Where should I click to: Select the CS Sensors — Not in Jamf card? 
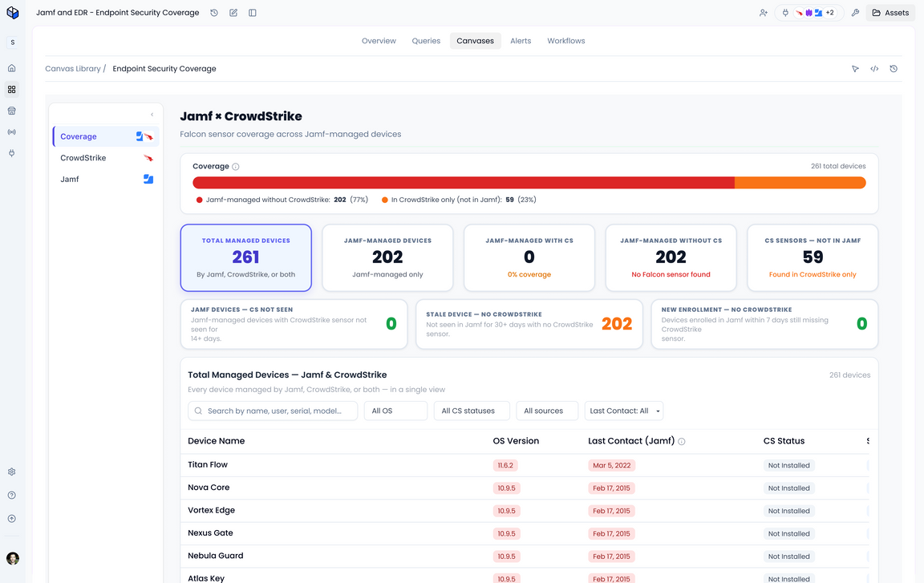tap(813, 257)
